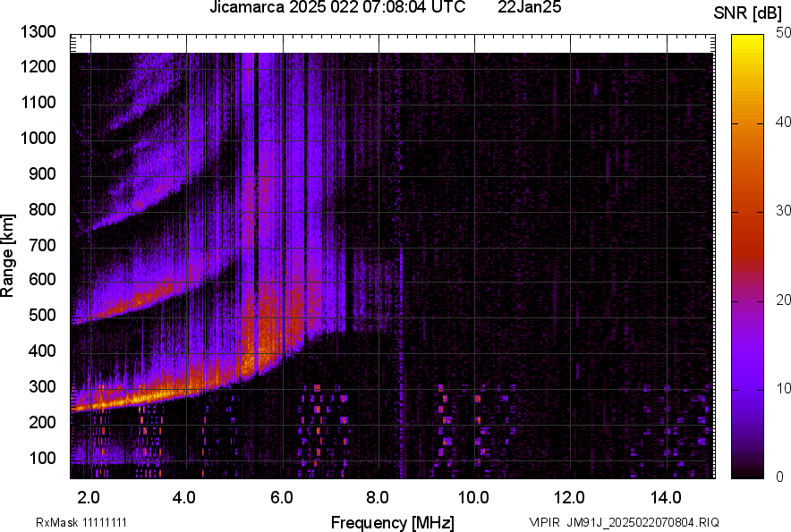Click the 'Frequency [MHz]' axis label
The width and height of the screenshot is (791, 532).
coord(393,523)
